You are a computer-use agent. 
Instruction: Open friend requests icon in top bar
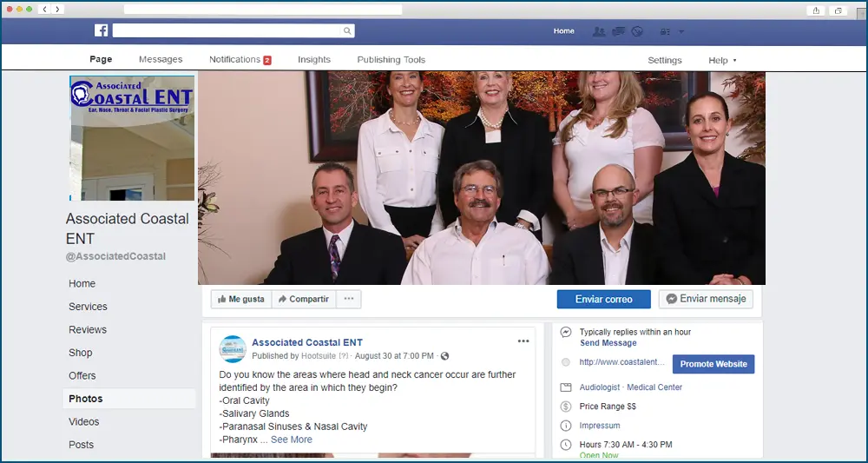click(x=599, y=31)
